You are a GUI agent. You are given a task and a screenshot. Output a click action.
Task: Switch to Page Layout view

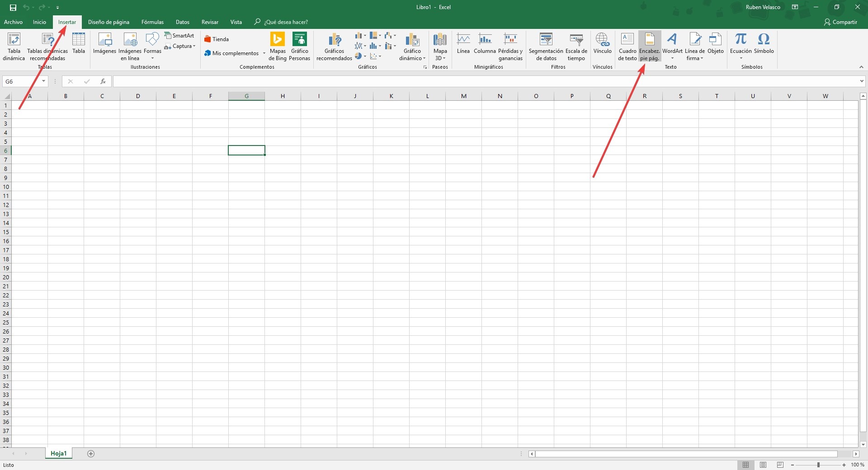click(763, 465)
